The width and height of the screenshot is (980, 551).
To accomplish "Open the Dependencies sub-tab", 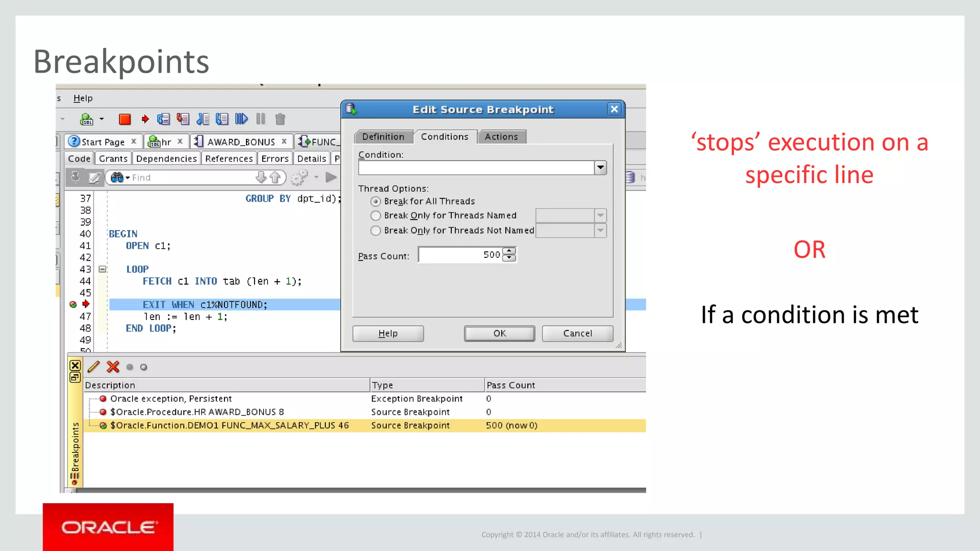I will click(x=166, y=158).
